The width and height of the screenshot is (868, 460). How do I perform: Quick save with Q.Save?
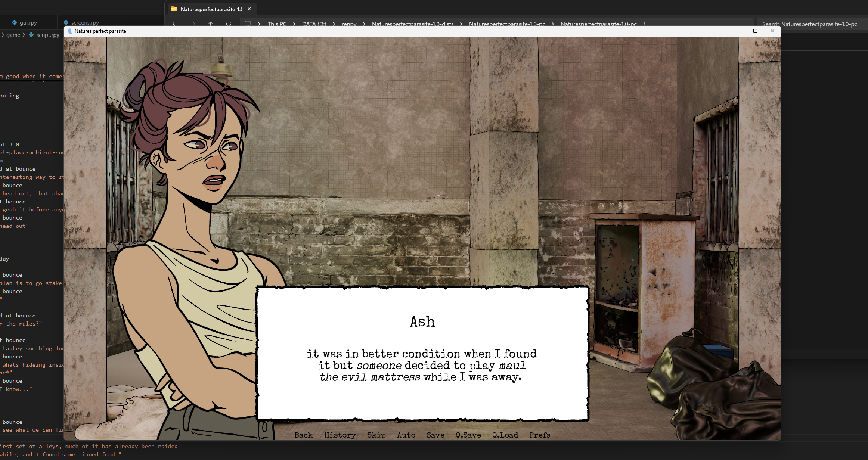pyautogui.click(x=468, y=435)
